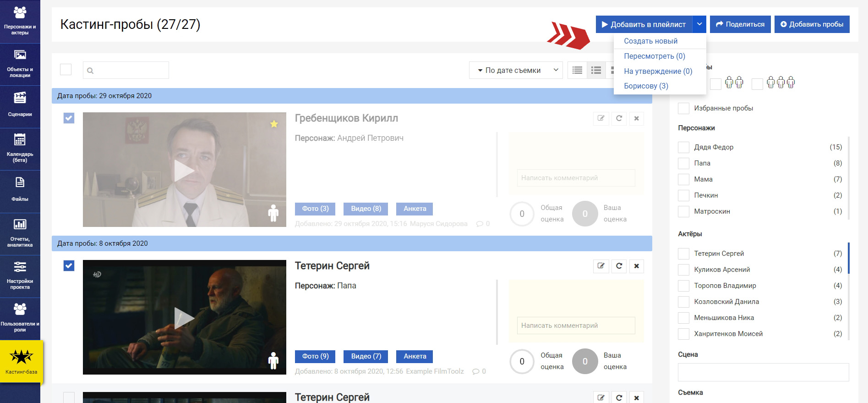
Task: Delete Гребенщиков Кирилл casting entry
Action: point(636,118)
